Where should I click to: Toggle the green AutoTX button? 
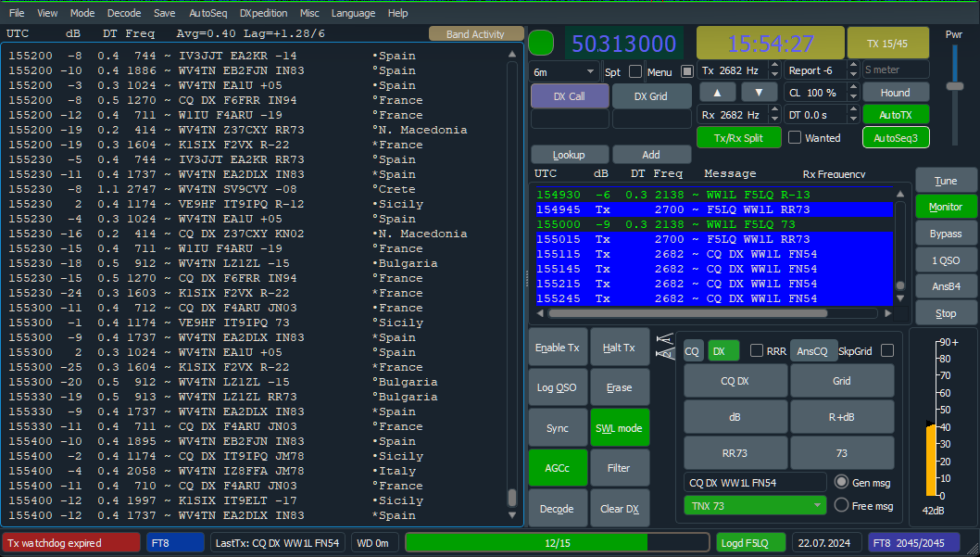click(895, 114)
